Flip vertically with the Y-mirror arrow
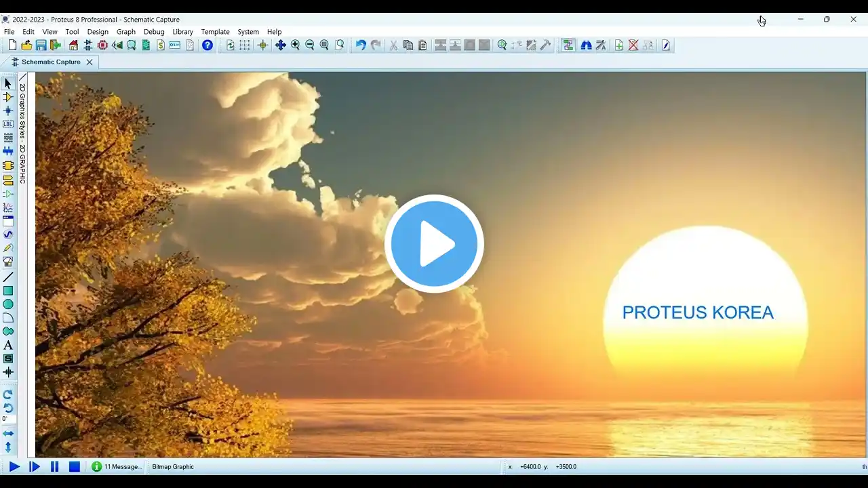868x488 pixels. [8, 447]
